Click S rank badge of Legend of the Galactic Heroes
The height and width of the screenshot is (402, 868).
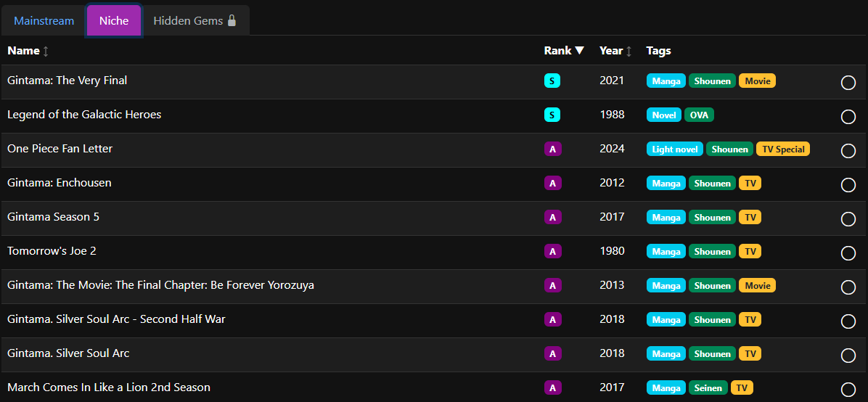coord(552,115)
